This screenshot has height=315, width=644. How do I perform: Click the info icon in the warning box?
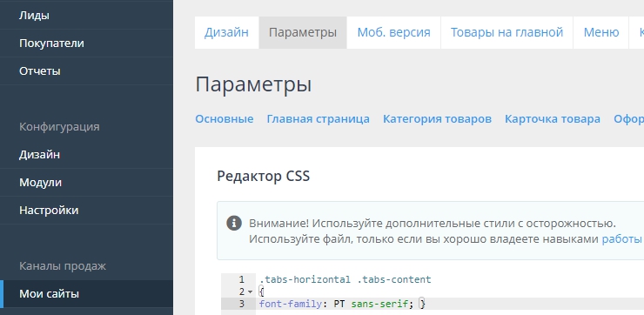[x=234, y=224]
